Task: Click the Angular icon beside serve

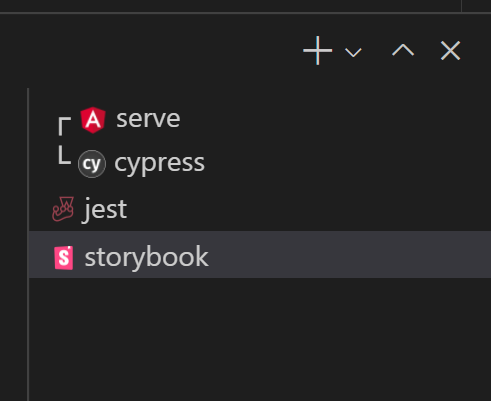Action: point(93,120)
